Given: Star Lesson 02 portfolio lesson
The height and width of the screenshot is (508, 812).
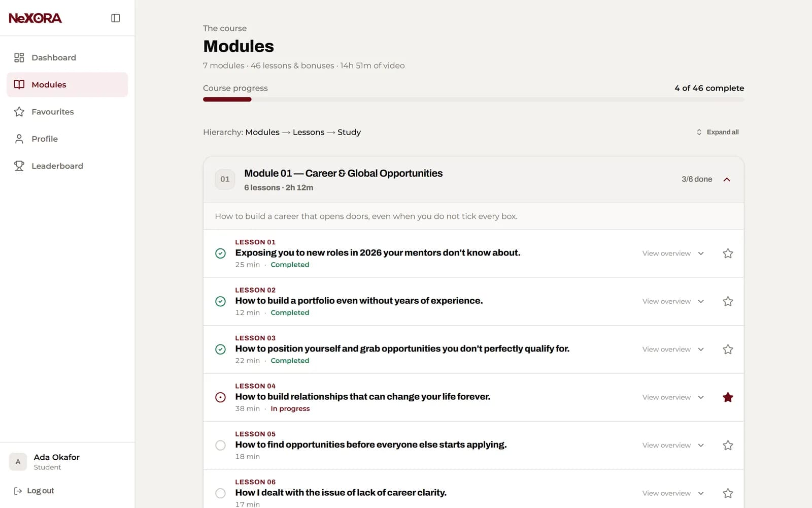Looking at the screenshot, I should (728, 301).
